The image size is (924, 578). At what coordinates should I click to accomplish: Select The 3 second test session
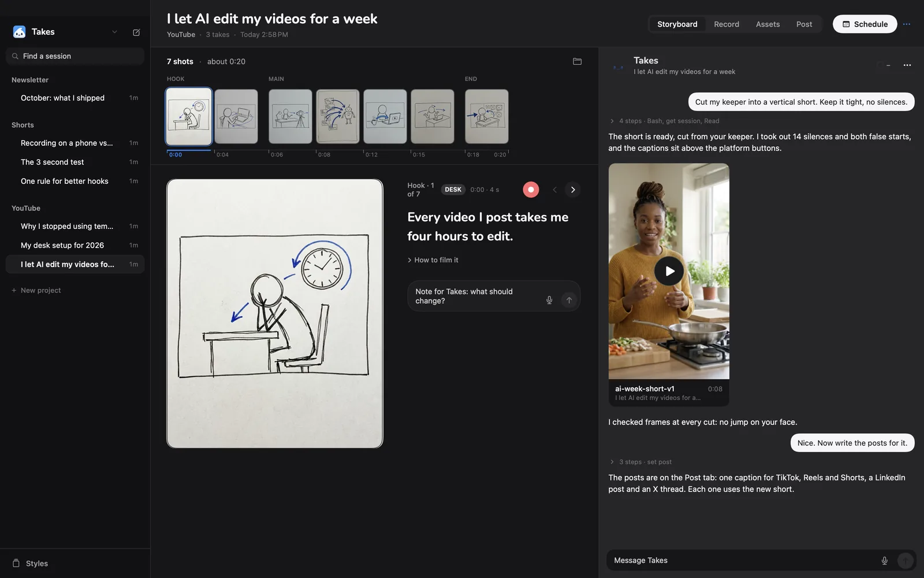tap(75, 162)
